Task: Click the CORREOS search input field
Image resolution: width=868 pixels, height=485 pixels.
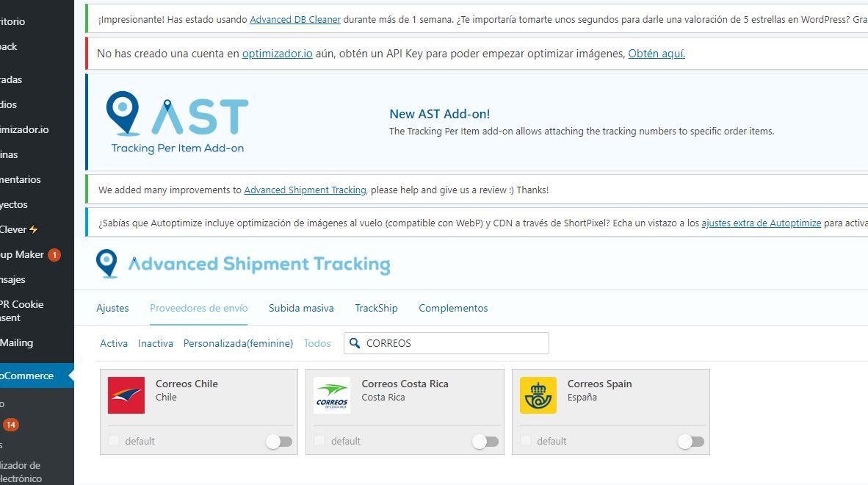Action: click(x=446, y=343)
